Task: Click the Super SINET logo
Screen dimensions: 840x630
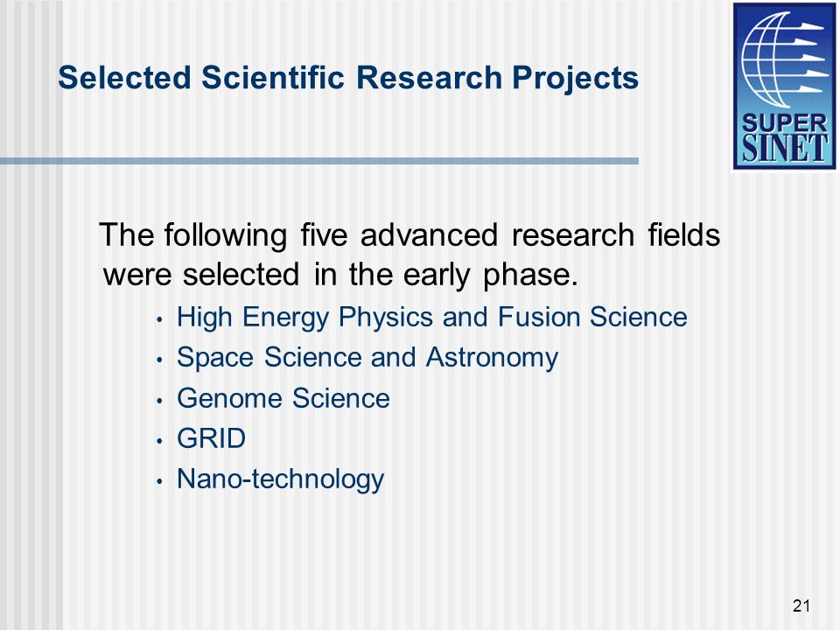Action: pos(784,87)
